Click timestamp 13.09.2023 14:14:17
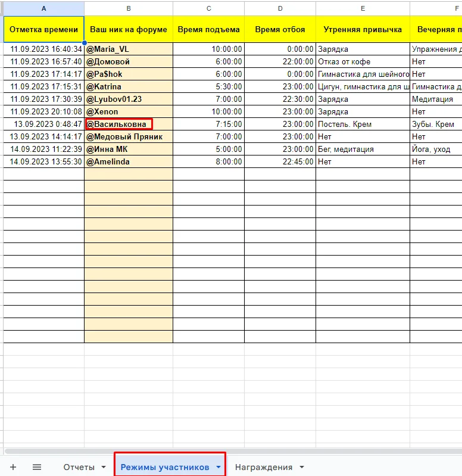This screenshot has height=476, width=462. pos(43,136)
